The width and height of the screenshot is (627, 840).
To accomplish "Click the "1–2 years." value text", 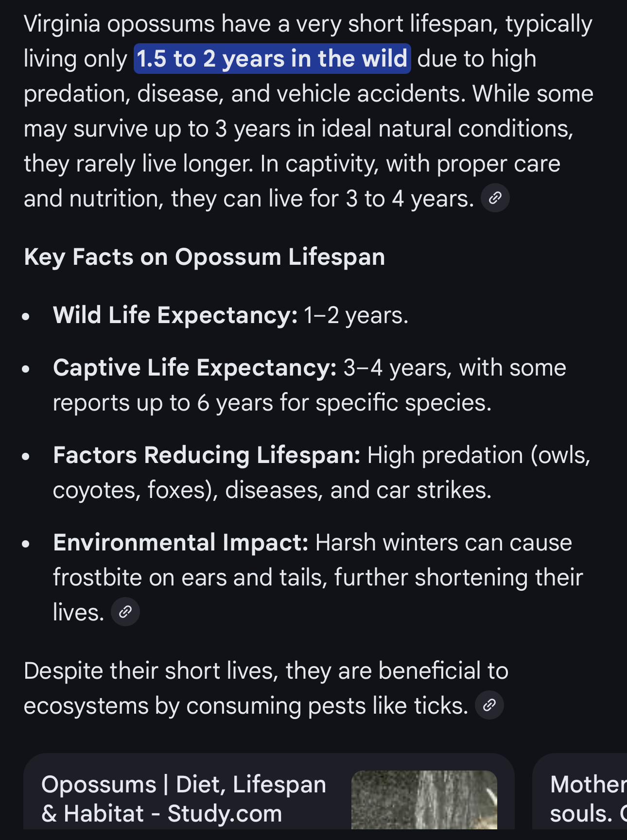I will (356, 315).
